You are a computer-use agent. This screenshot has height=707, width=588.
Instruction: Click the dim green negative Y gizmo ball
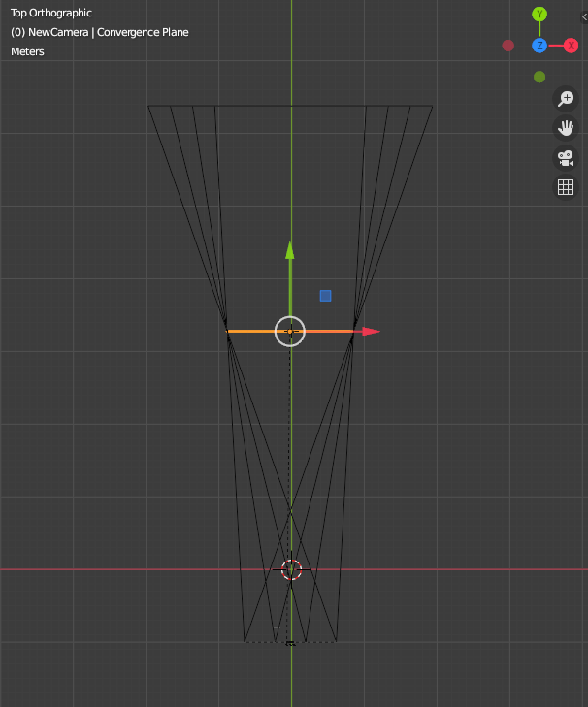[x=539, y=78]
